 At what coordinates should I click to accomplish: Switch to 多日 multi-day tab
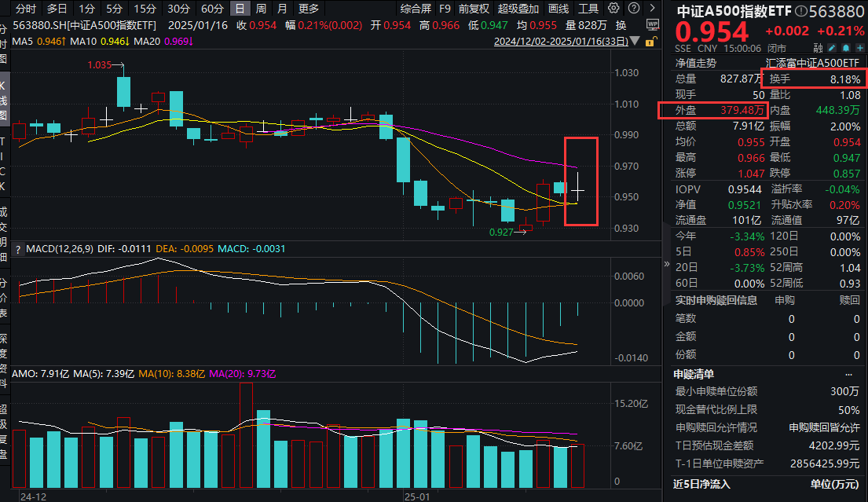click(x=57, y=9)
